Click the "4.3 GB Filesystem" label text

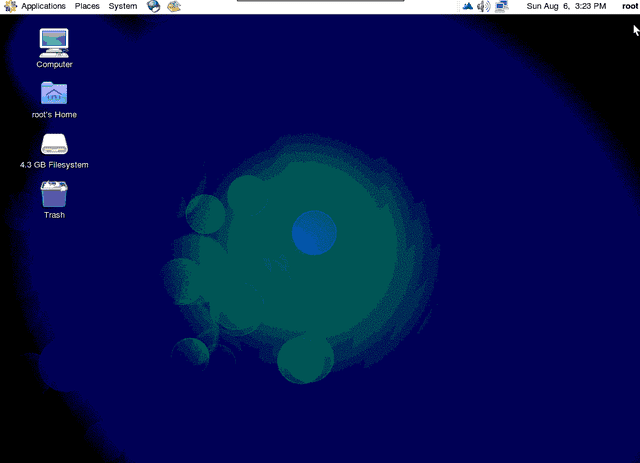54,165
